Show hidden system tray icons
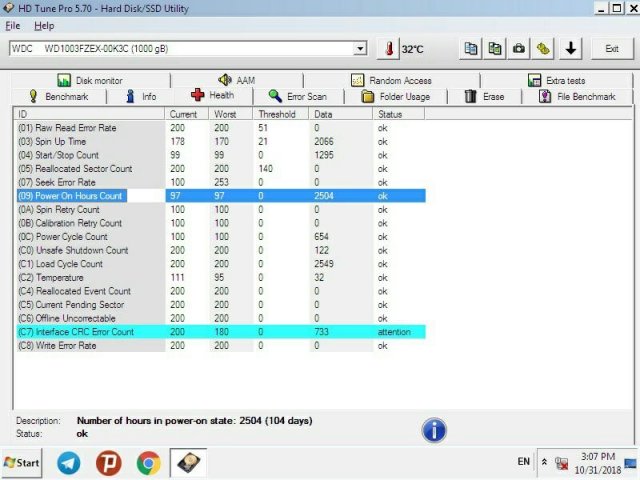The width and height of the screenshot is (640, 480). [x=545, y=463]
